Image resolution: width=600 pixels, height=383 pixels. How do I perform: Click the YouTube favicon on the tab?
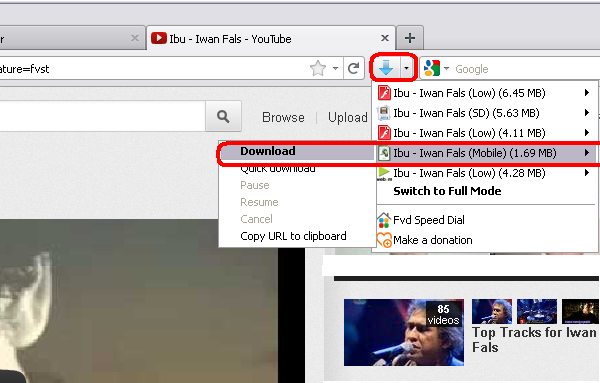point(159,38)
